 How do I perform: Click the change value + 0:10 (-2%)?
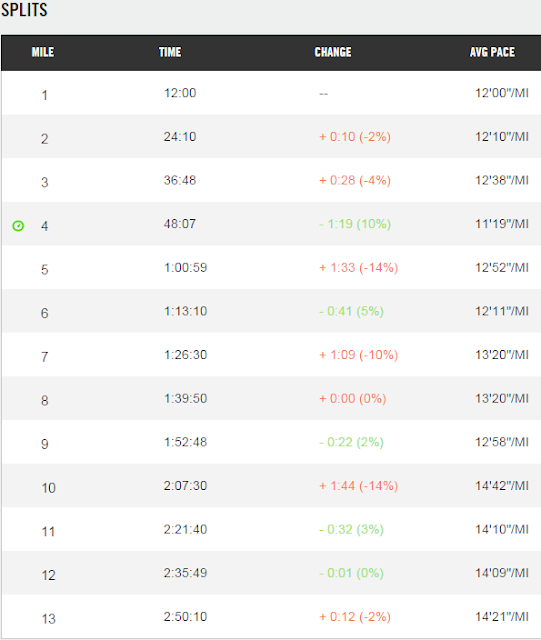[355, 137]
